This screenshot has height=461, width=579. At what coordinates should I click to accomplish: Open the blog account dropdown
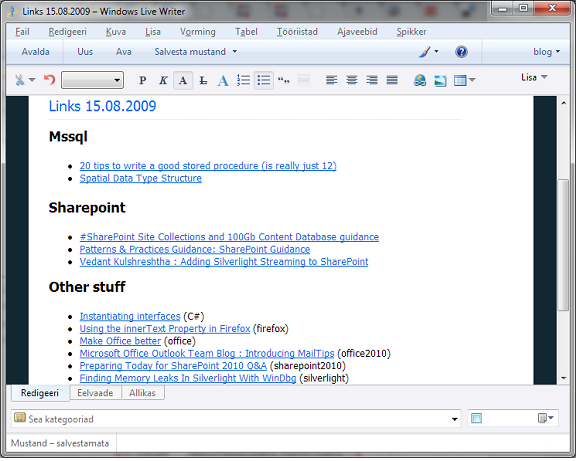coord(546,52)
